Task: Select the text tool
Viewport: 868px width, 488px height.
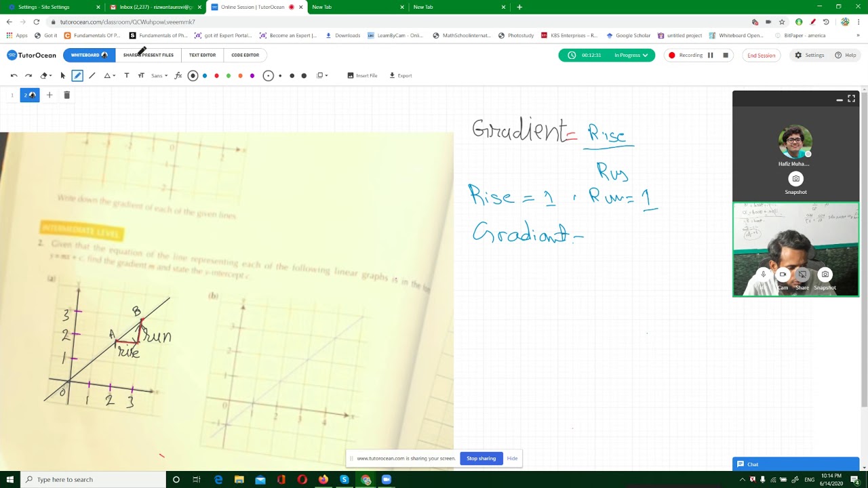Action: point(127,75)
